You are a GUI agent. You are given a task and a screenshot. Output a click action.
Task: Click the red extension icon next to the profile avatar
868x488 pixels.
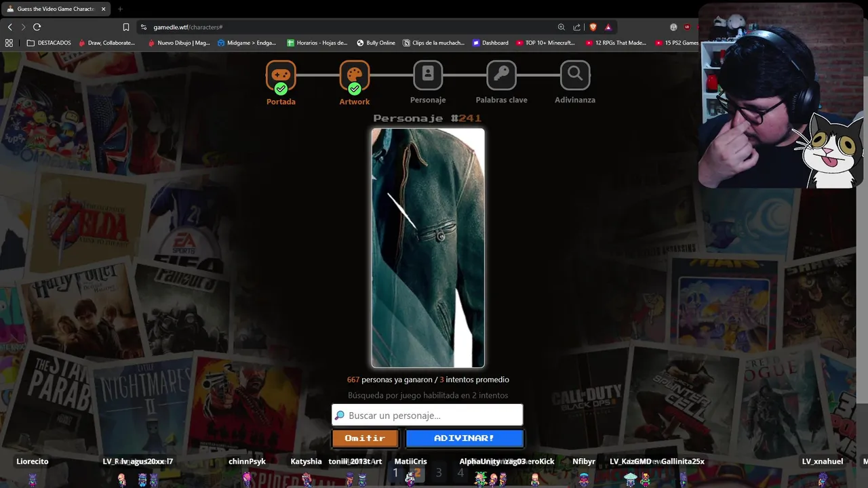click(x=688, y=27)
